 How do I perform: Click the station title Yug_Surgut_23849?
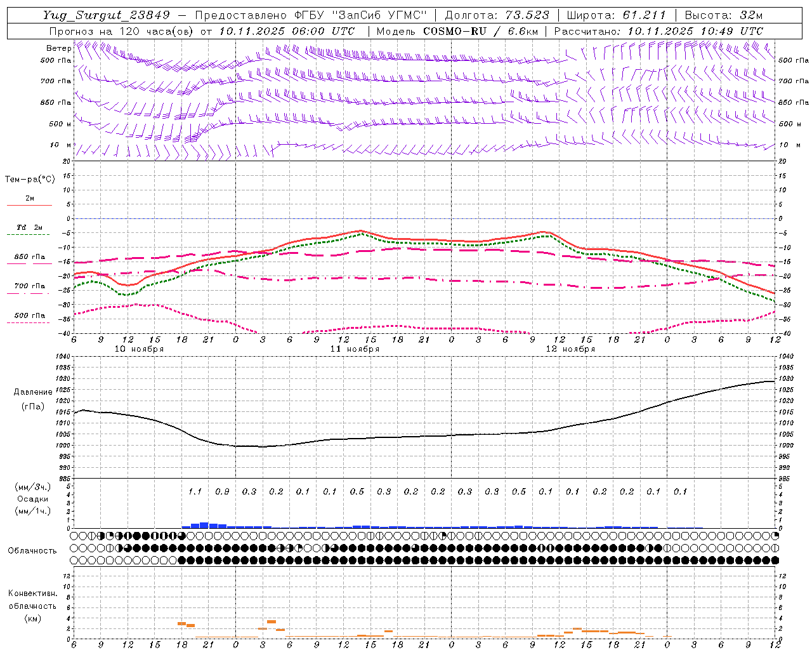(107, 15)
